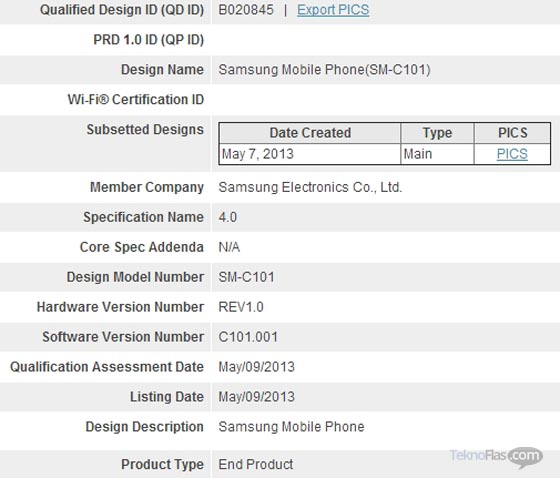The image size is (560, 478).
Task: Click the Design Name value Samsung Mobile Phone(SM-C101)
Action: click(324, 70)
